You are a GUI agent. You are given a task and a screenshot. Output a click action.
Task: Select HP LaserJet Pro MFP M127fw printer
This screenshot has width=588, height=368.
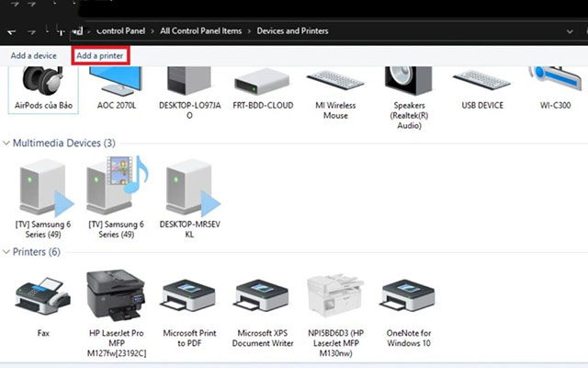click(116, 296)
